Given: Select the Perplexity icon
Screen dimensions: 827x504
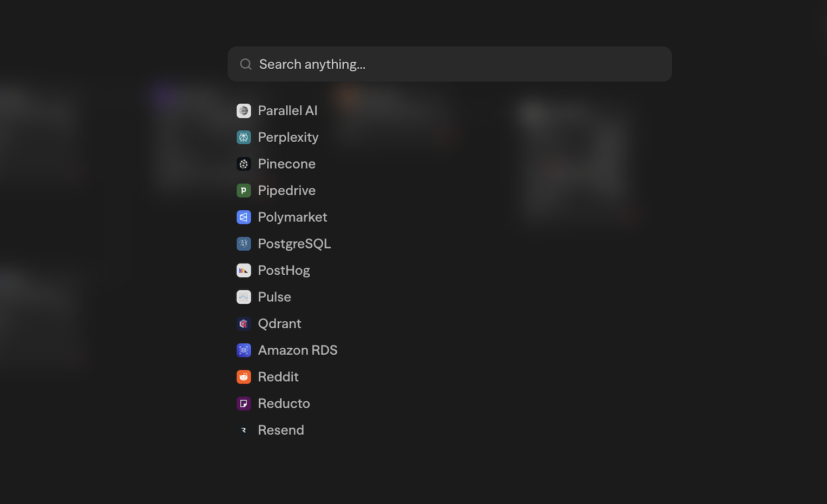Looking at the screenshot, I should pos(244,137).
